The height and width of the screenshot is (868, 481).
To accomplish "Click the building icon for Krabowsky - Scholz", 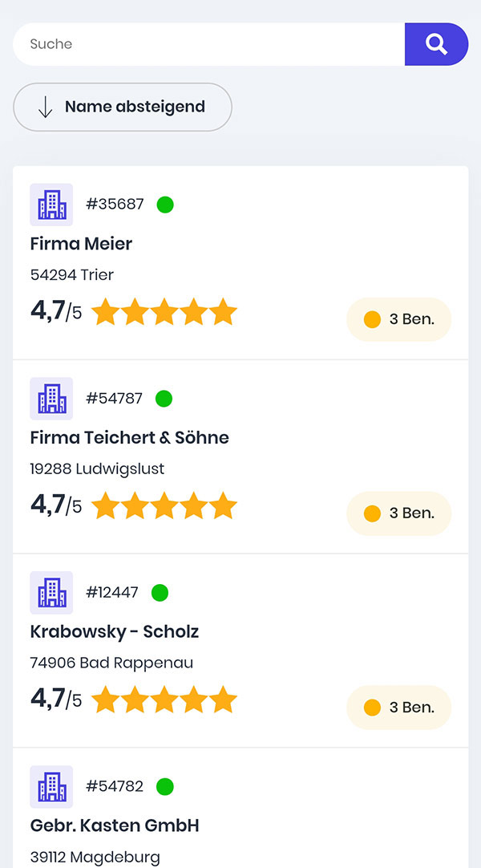I will click(x=51, y=593).
